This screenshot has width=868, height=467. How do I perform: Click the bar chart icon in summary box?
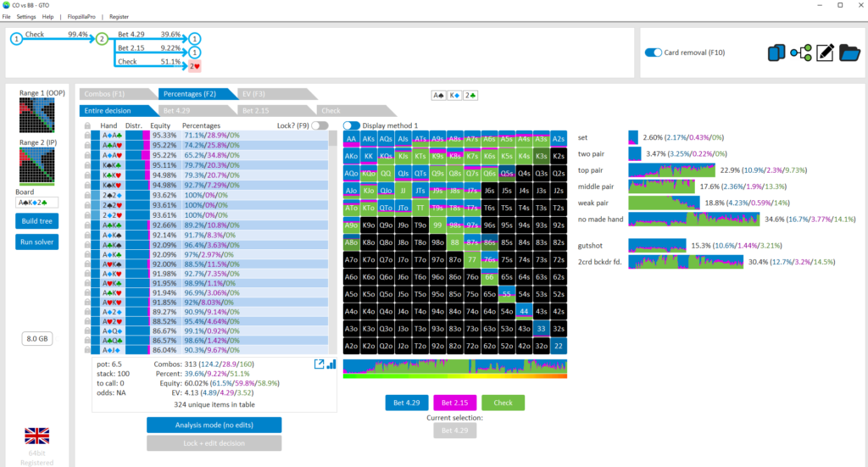[x=331, y=364]
